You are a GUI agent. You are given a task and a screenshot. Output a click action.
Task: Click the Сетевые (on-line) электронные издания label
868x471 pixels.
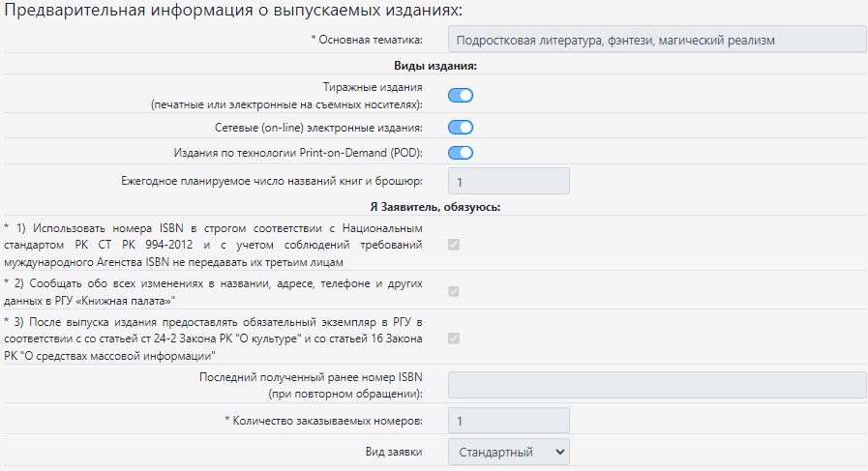click(318, 127)
